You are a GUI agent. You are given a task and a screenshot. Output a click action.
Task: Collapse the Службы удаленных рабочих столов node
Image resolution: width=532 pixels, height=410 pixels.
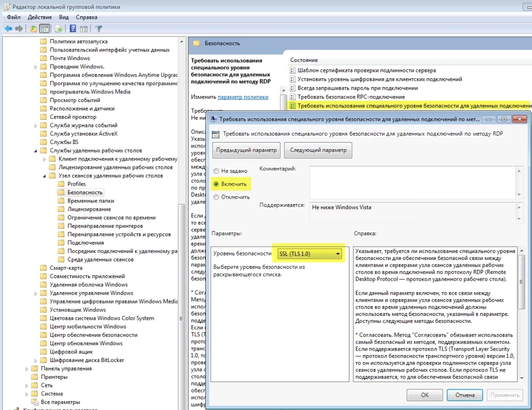36,151
